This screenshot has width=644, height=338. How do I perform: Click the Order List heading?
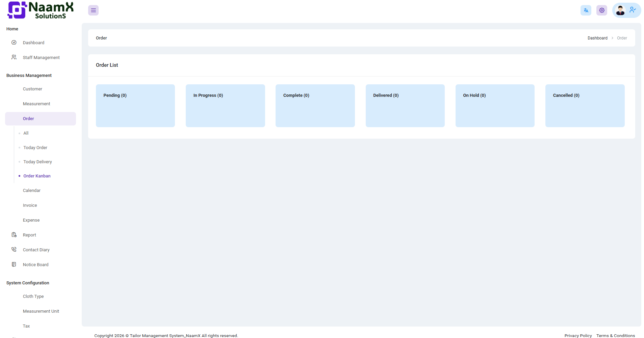[x=107, y=65]
